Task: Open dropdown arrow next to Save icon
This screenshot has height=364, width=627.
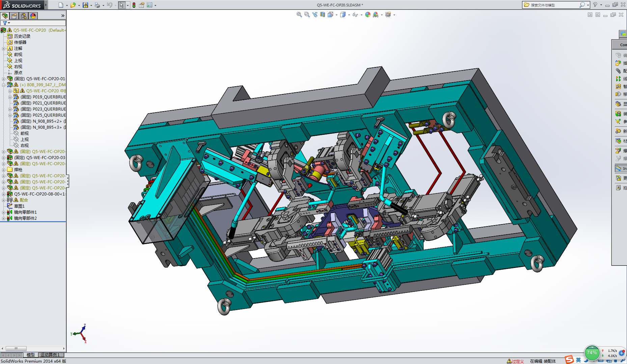Action: tap(91, 5)
